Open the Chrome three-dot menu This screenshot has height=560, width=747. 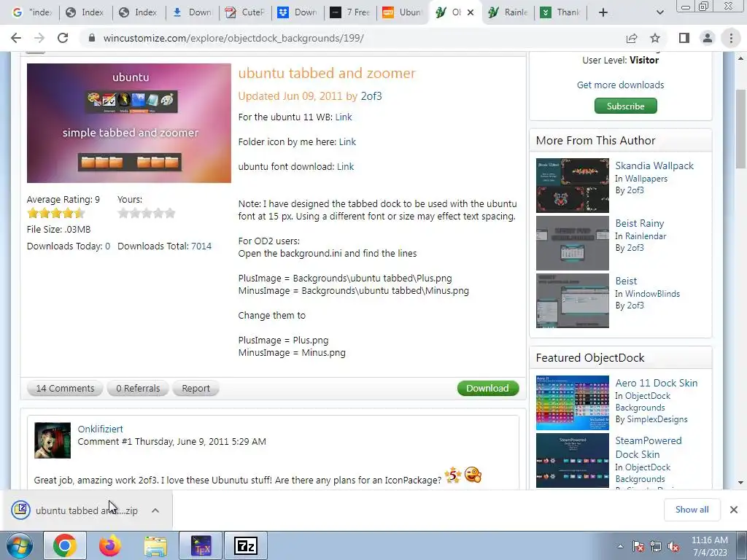click(731, 38)
